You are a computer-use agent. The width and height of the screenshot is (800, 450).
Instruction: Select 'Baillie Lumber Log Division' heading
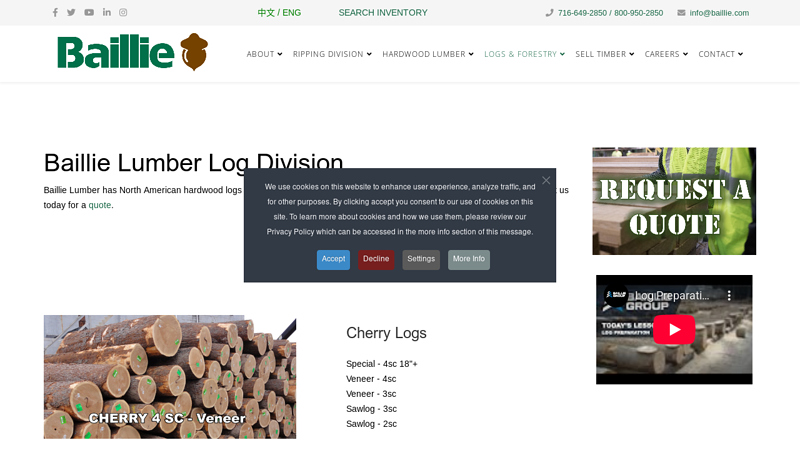193,163
